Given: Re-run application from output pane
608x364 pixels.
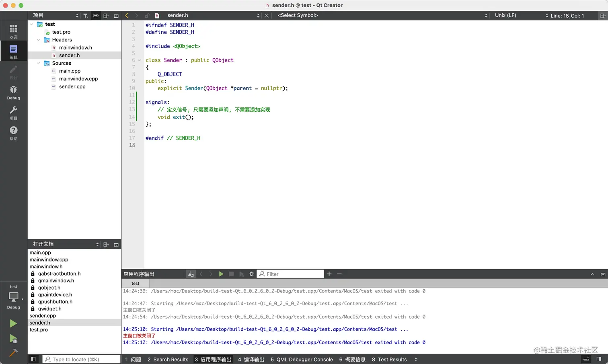Looking at the screenshot, I should coord(221,274).
